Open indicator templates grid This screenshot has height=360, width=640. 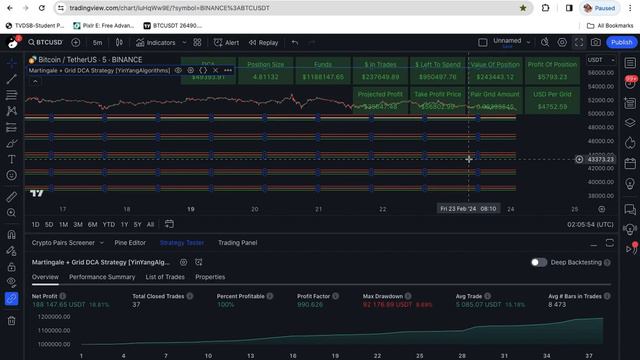[x=197, y=42]
